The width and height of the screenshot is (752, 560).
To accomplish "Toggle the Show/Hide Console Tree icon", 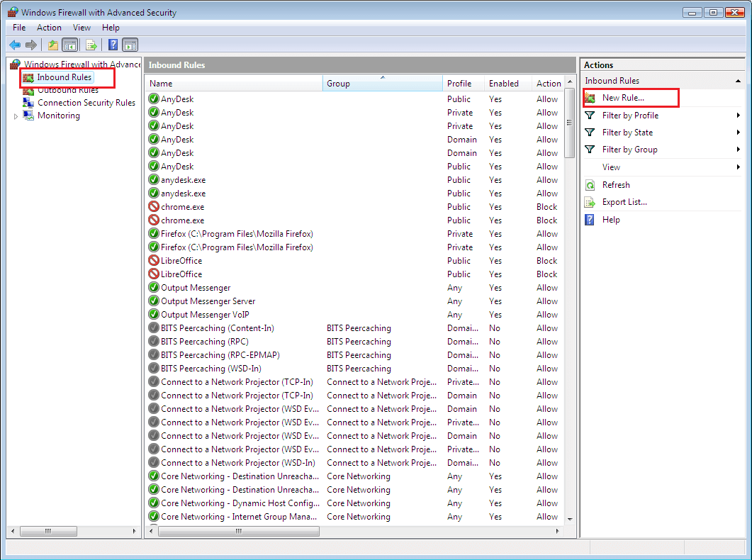I will point(70,45).
